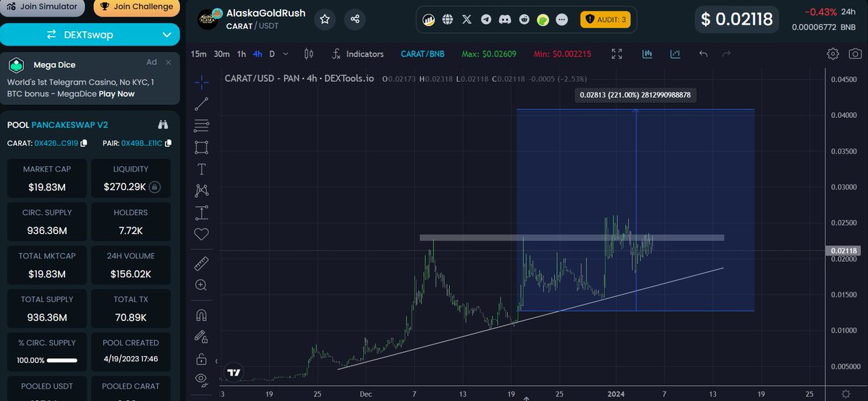Open the heart icons tool

(x=202, y=235)
